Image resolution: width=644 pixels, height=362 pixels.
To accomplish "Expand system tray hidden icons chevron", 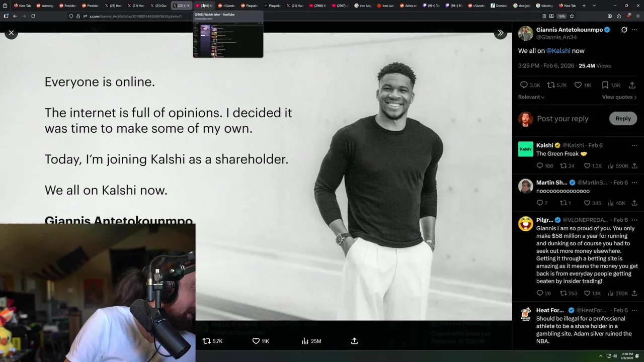I will [601, 356].
